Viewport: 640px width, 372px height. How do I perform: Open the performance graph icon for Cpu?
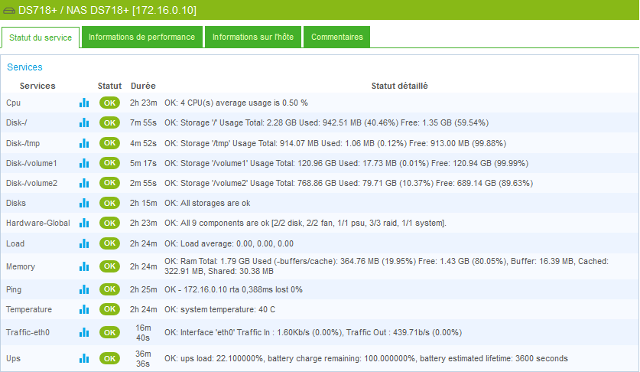[84, 103]
